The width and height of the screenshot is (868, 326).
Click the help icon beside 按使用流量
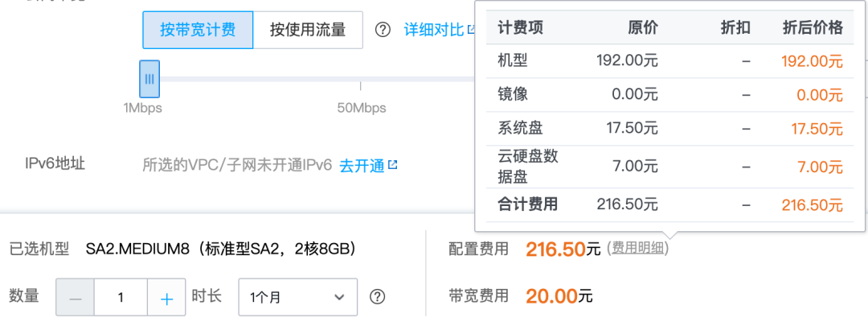(x=383, y=30)
